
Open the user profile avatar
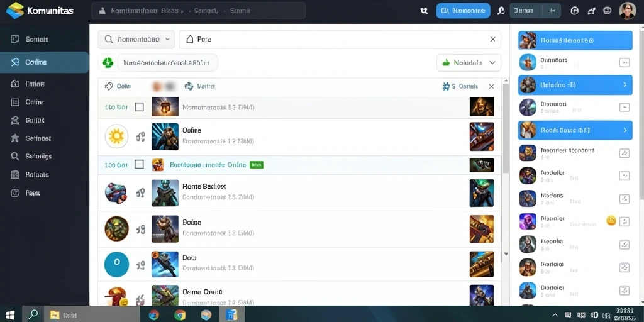[x=627, y=11]
